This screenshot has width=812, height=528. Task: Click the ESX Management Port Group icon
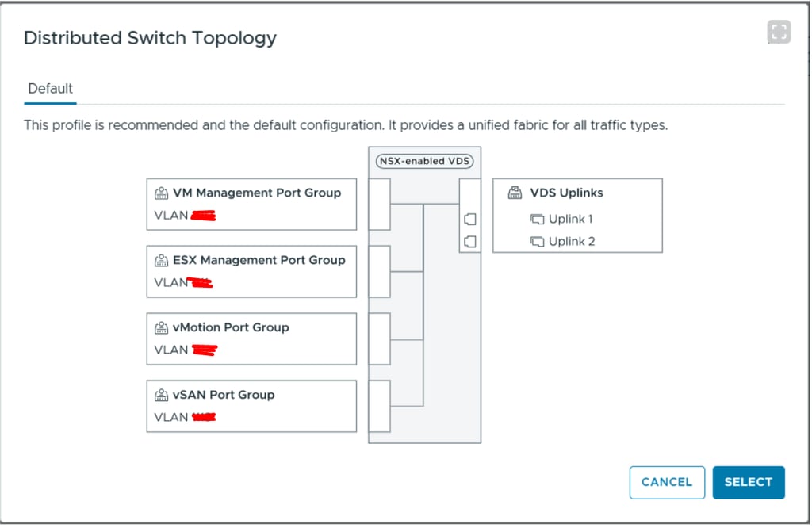162,260
